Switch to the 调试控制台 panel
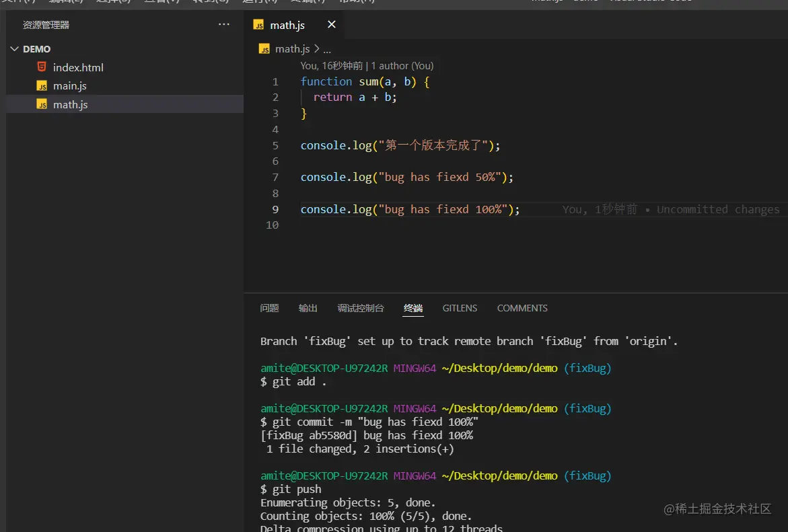The height and width of the screenshot is (532, 788). (x=361, y=308)
